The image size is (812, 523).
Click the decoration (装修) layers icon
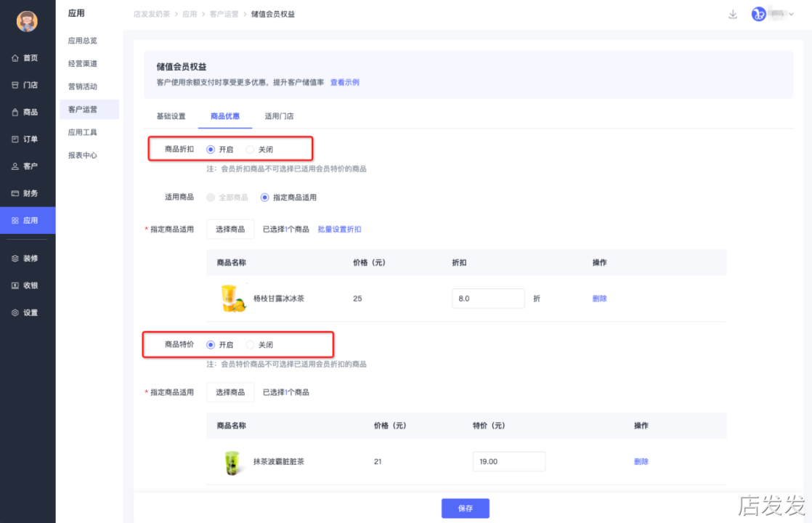coord(15,259)
